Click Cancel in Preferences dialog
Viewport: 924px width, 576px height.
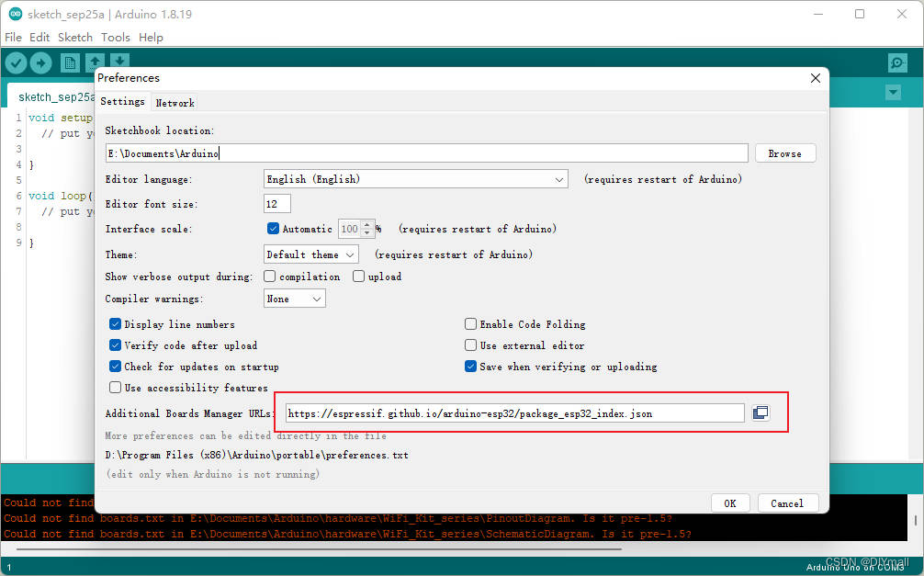pyautogui.click(x=787, y=503)
